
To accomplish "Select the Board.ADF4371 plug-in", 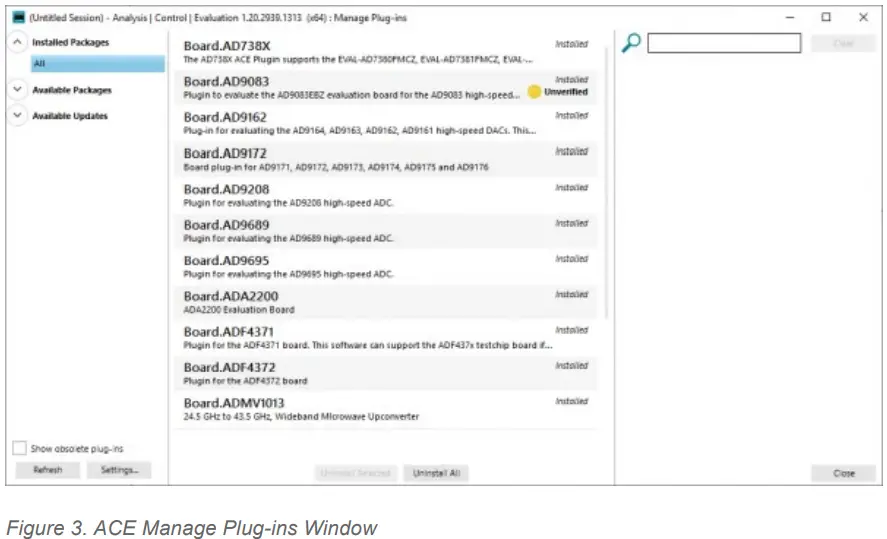I will (385, 338).
